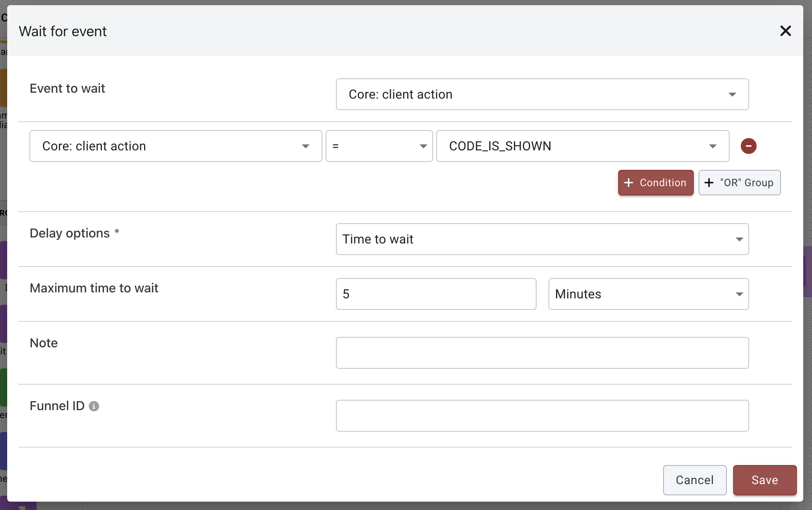Click the Maximum time to wait number field
812x510 pixels.
click(x=436, y=294)
